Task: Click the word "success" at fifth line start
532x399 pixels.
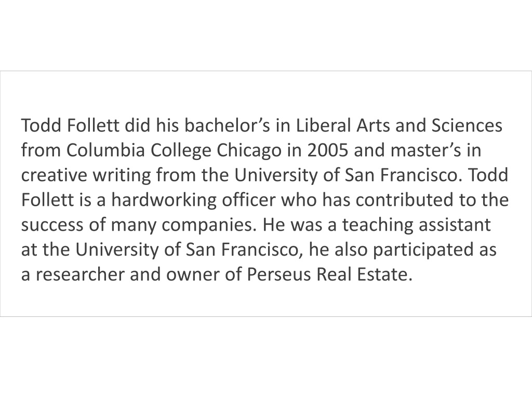Action: [52, 224]
